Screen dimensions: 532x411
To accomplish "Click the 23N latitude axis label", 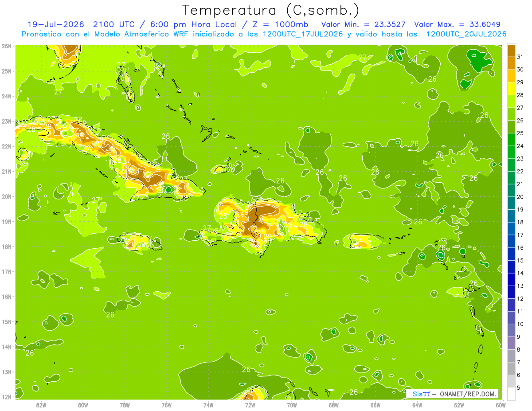I will point(7,121).
